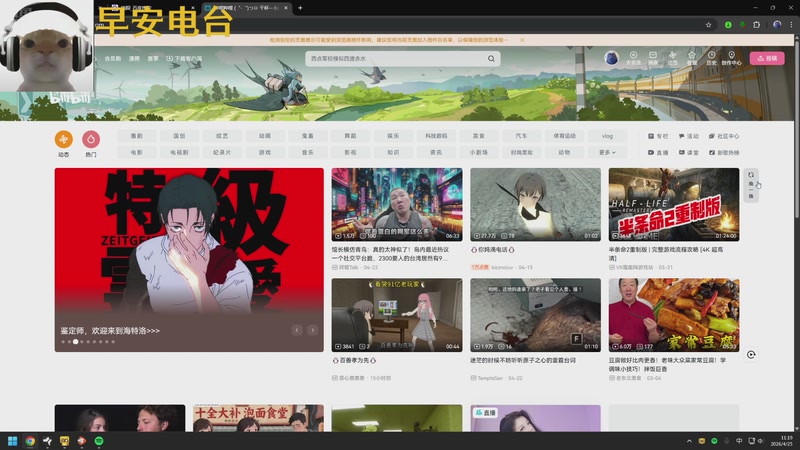The height and width of the screenshot is (450, 800).
Task: Switch to the first browser tab
Action: (152, 8)
